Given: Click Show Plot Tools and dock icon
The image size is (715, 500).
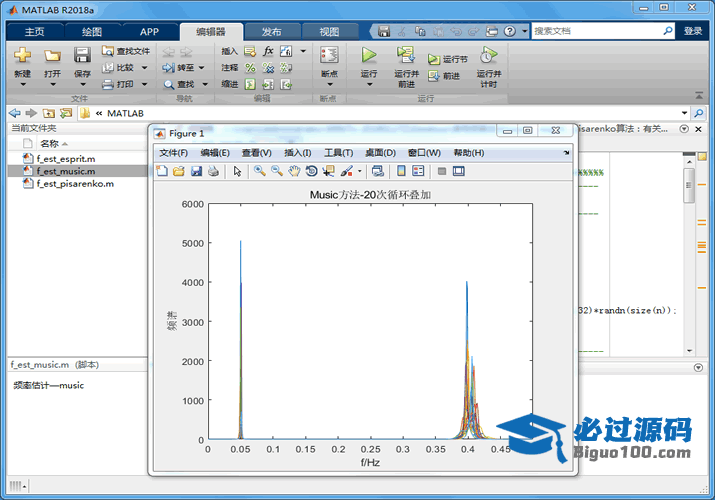Looking at the screenshot, I should [x=459, y=171].
